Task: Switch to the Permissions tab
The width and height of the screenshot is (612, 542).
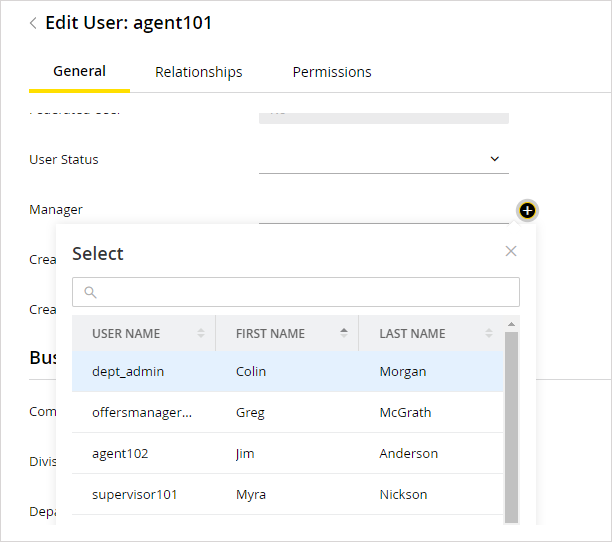Action: (x=332, y=72)
